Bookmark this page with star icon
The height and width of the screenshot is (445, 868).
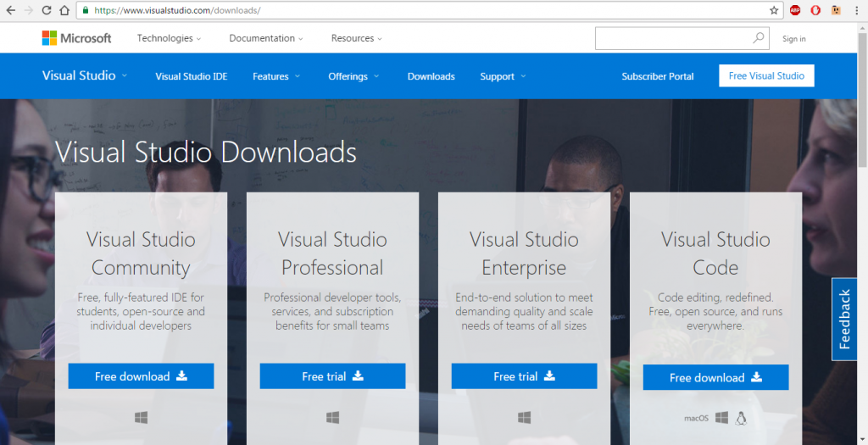tap(774, 10)
